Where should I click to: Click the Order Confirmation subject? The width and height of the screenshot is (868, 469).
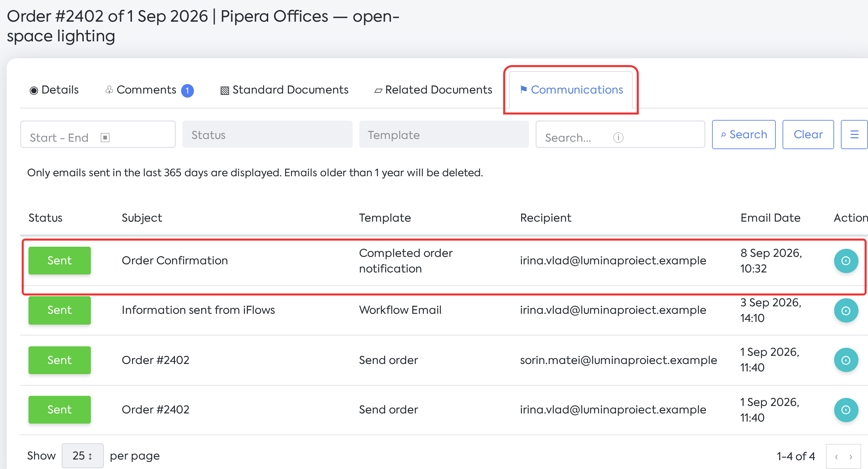click(x=175, y=261)
